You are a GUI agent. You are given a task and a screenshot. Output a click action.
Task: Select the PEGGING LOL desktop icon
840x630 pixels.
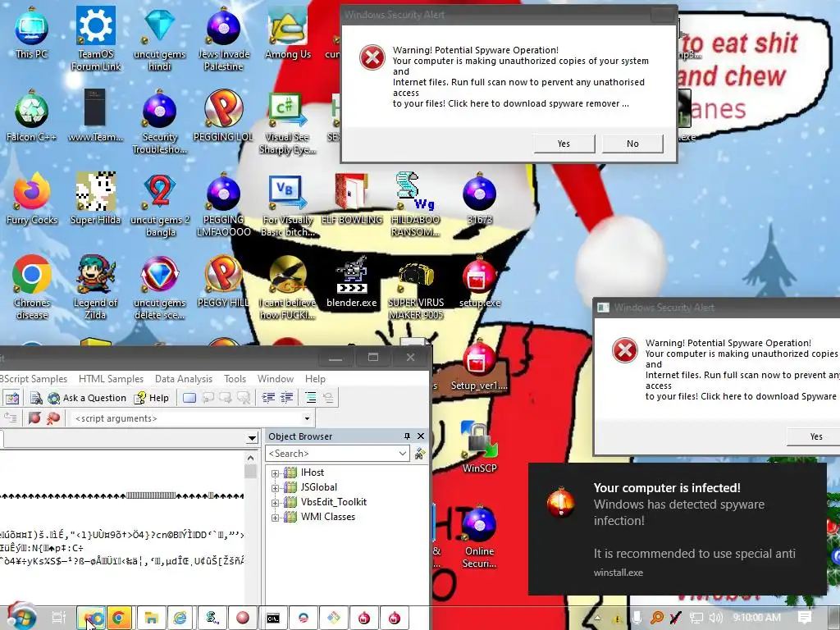click(x=223, y=116)
